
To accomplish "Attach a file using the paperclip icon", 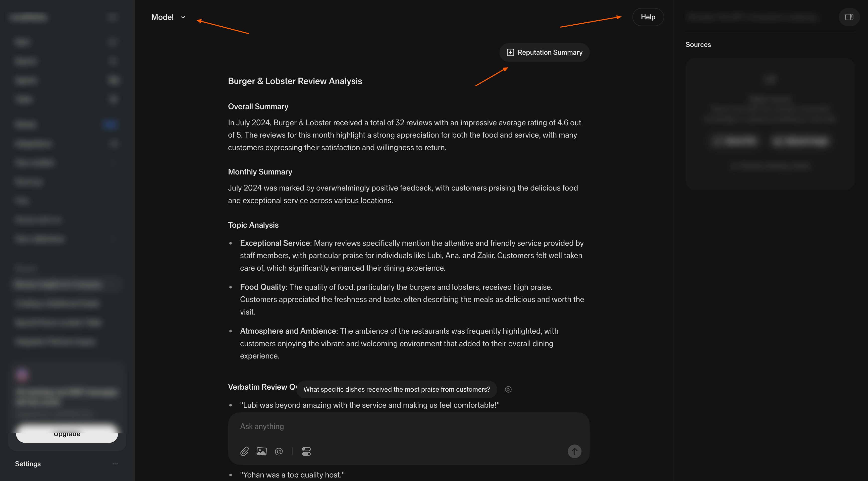I will (244, 451).
